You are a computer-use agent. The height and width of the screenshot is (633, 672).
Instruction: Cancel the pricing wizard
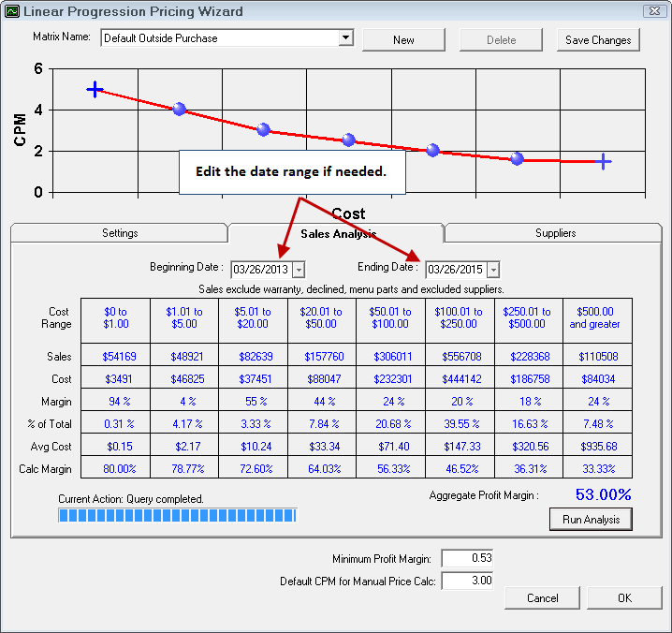542,597
